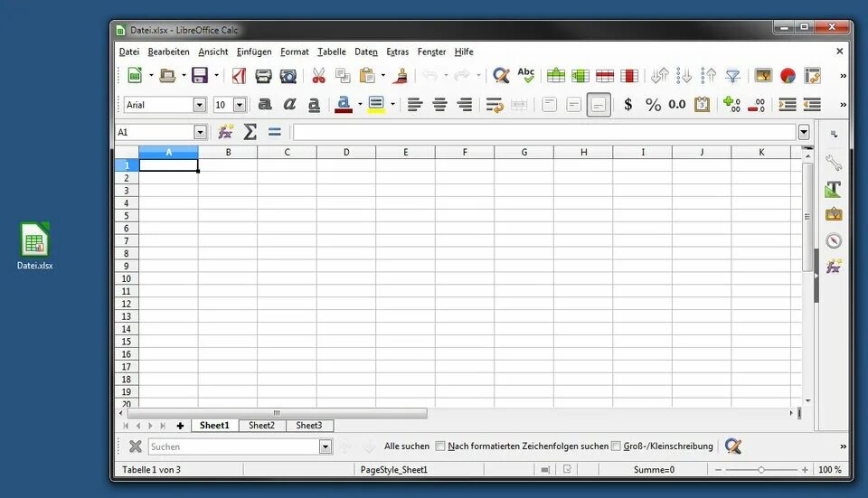Image resolution: width=868 pixels, height=498 pixels.
Task: Paste from clipboard icon
Action: tap(367, 75)
